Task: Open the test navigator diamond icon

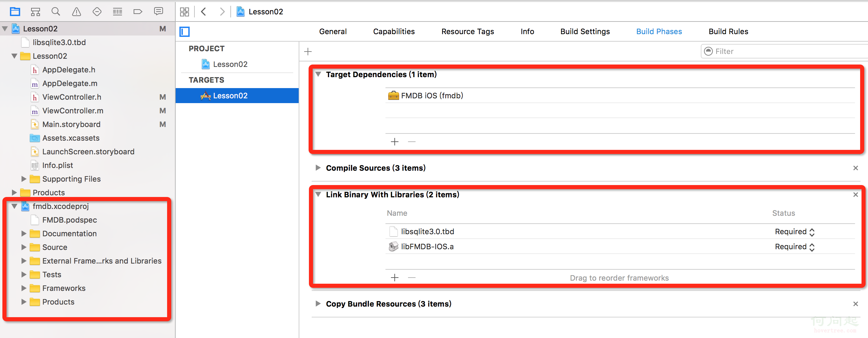Action: click(x=97, y=12)
